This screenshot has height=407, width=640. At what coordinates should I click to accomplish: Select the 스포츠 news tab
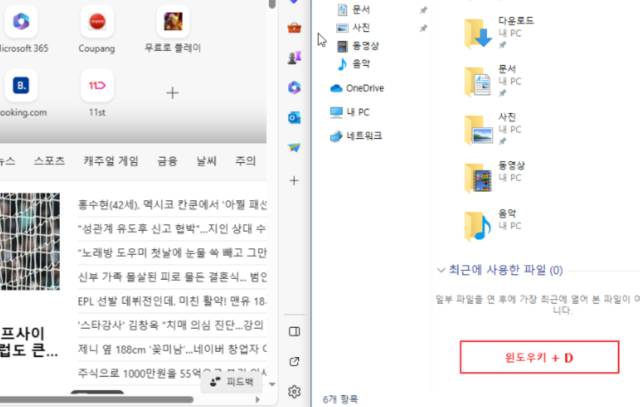(49, 160)
